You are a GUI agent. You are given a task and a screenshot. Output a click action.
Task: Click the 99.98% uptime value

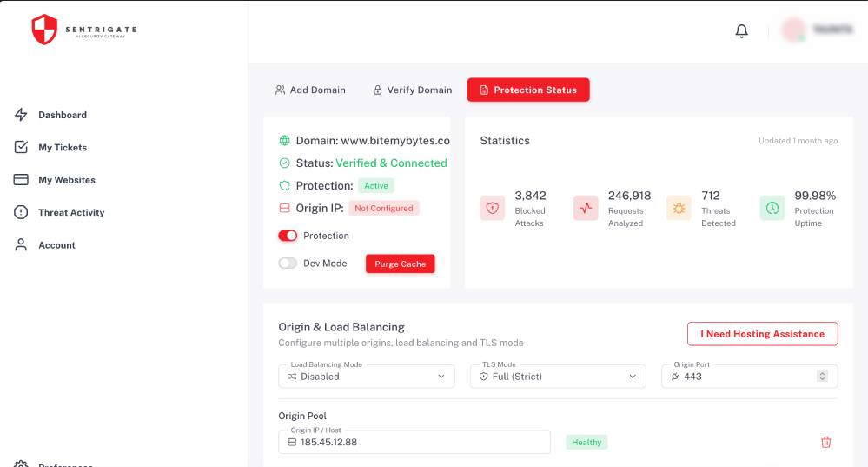pos(815,196)
